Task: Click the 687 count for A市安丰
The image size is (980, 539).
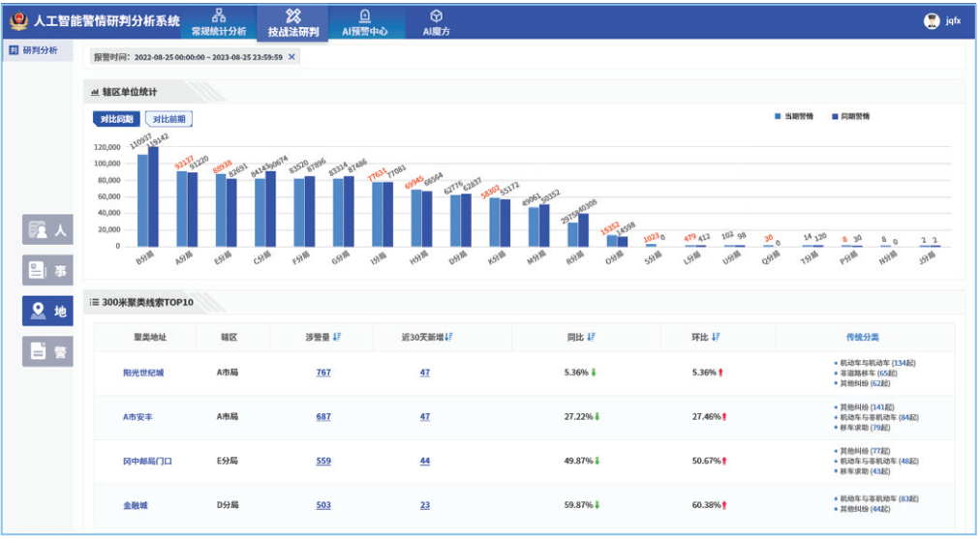Action: (x=322, y=417)
